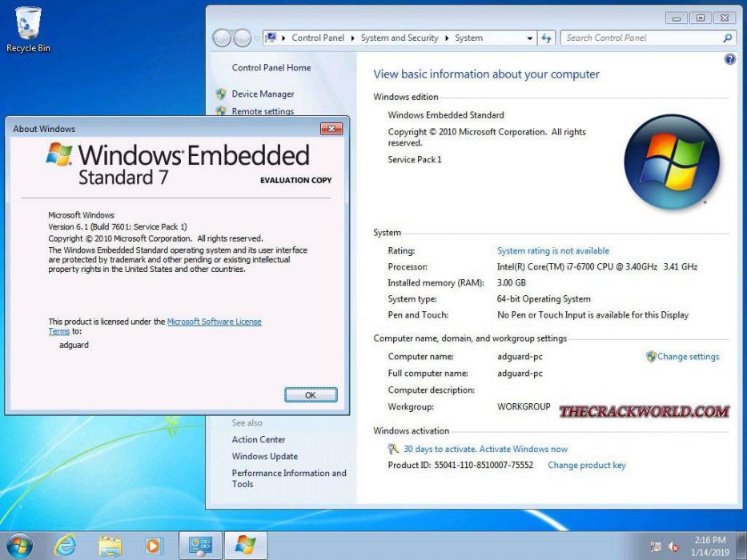Open the address bar history dropdown arrow

click(x=530, y=38)
